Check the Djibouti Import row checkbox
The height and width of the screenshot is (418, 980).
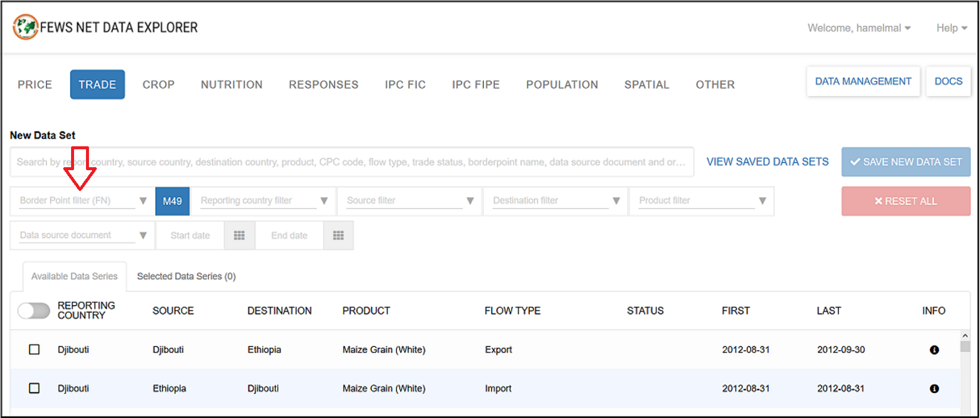35,388
